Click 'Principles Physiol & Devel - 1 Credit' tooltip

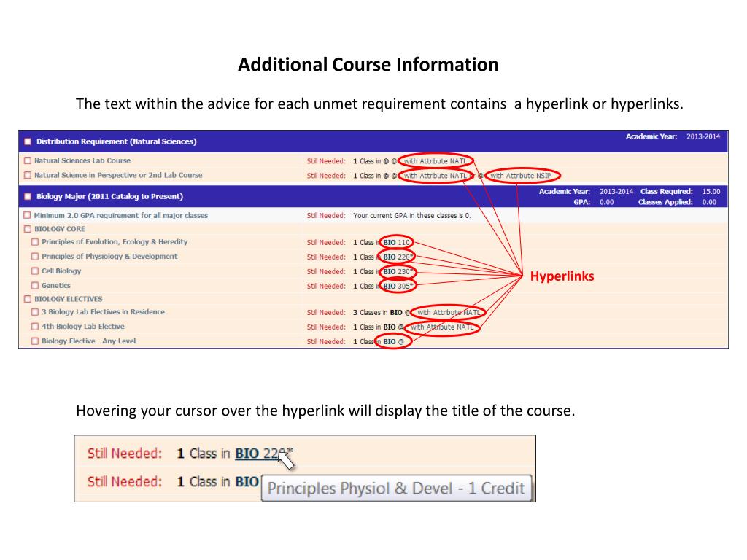coord(396,488)
